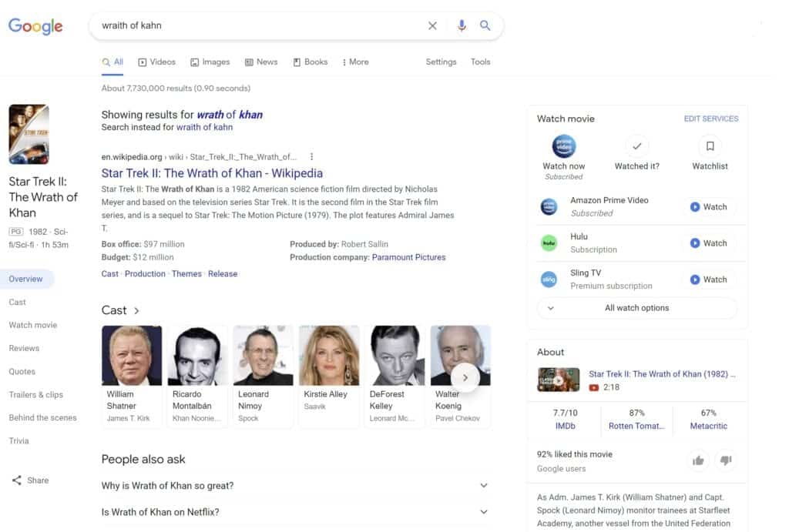Open the Wikipedia result title link
This screenshot has width=789, height=532.
(212, 173)
